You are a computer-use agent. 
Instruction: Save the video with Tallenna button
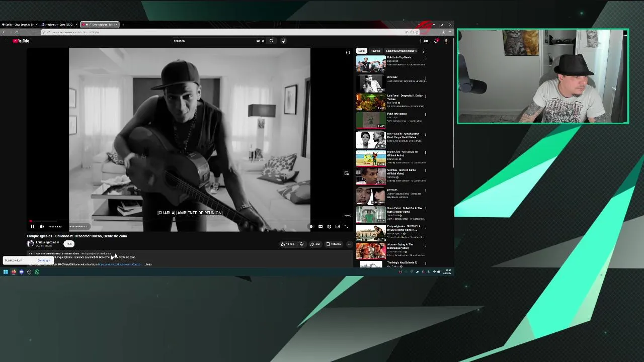click(x=333, y=244)
